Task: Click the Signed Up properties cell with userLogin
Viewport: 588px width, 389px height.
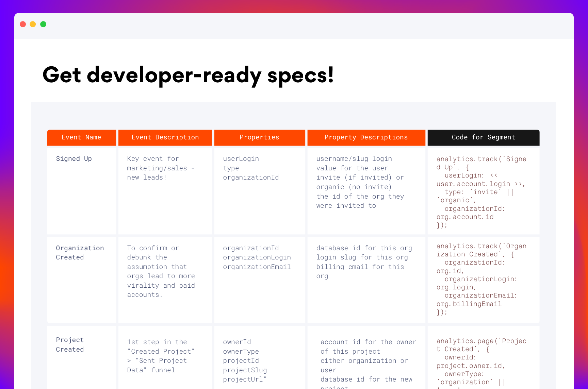Action: [x=260, y=191]
